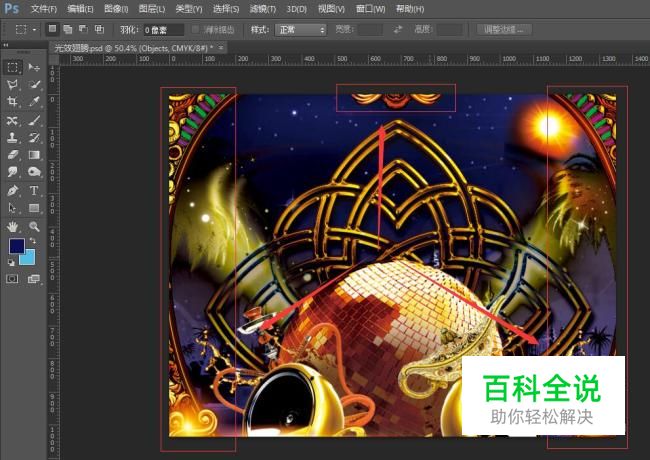Select the Smudge tool
The height and width of the screenshot is (460, 650).
pos(12,172)
